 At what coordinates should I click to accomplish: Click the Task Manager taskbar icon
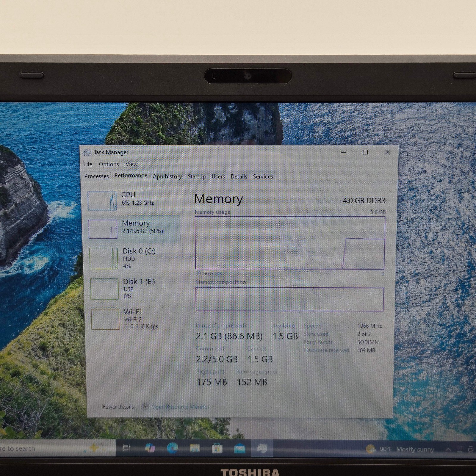tap(262, 448)
